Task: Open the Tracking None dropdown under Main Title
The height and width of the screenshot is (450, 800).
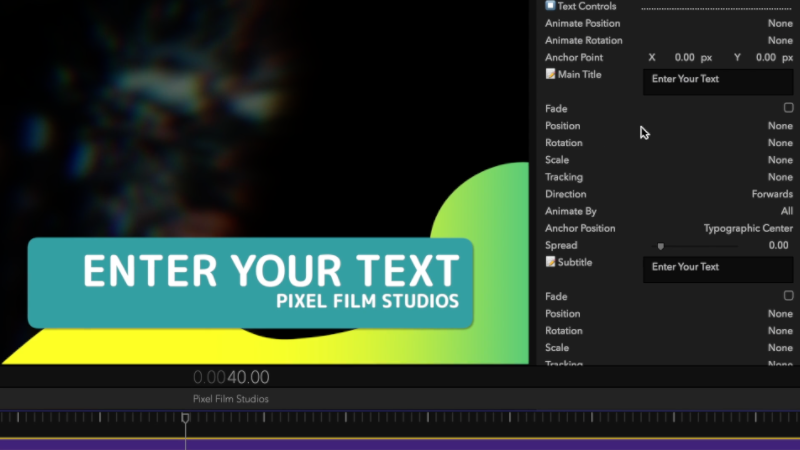Action: point(780,177)
